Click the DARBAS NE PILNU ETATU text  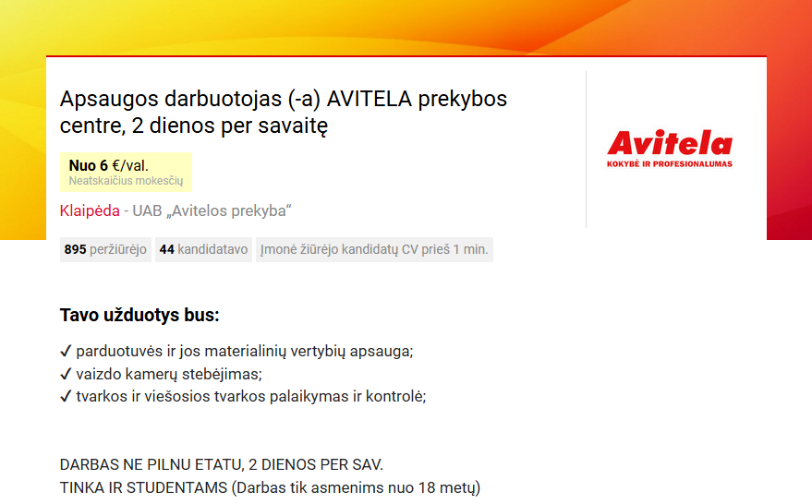(x=222, y=464)
